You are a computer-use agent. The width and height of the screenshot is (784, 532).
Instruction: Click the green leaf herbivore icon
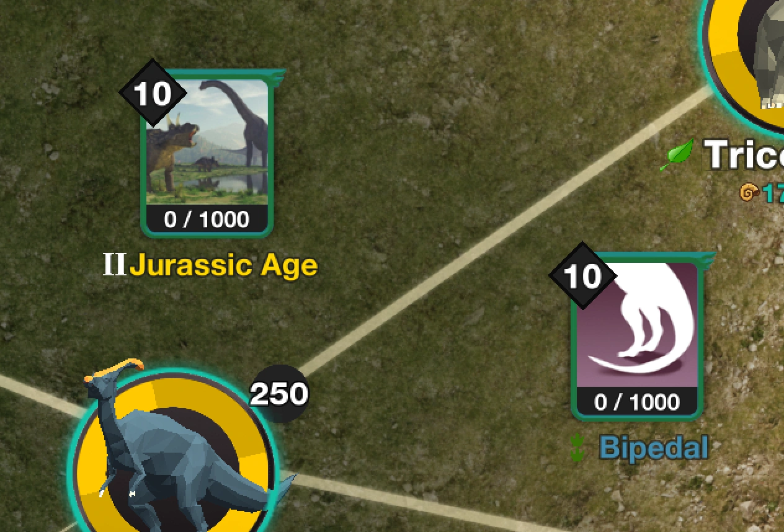[x=677, y=154]
